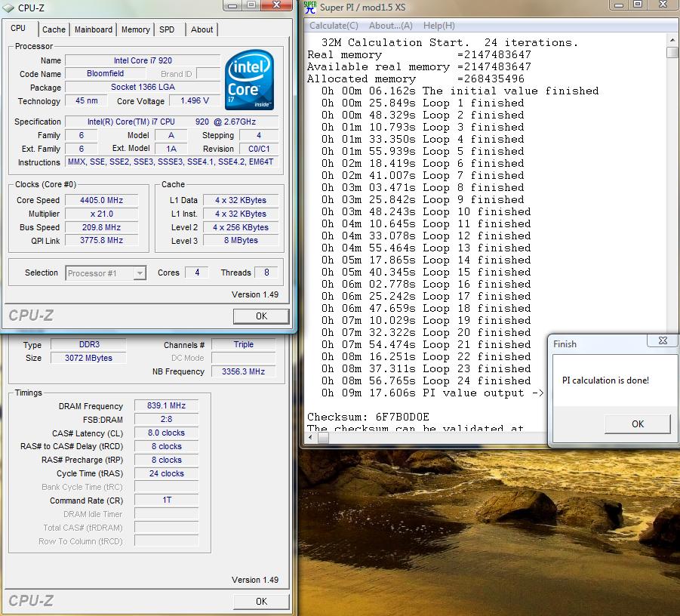This screenshot has width=680, height=616.
Task: Click the Super PI vertical scrollbar thumb
Action: [x=672, y=53]
